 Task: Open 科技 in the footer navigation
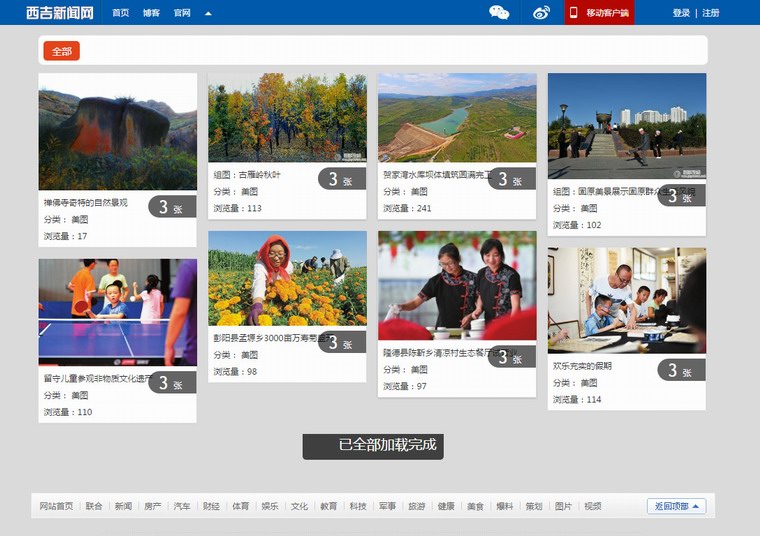click(358, 506)
